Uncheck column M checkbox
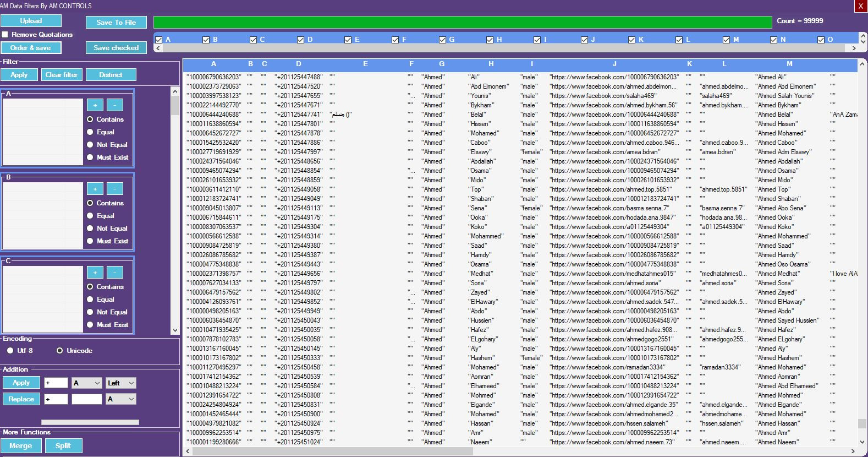The image size is (868, 457). (727, 40)
